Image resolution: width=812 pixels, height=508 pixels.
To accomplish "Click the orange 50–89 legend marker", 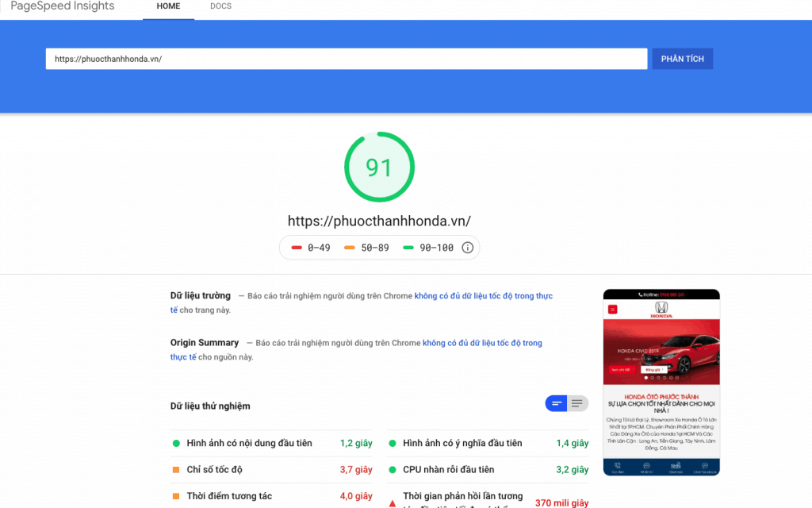I will point(350,248).
